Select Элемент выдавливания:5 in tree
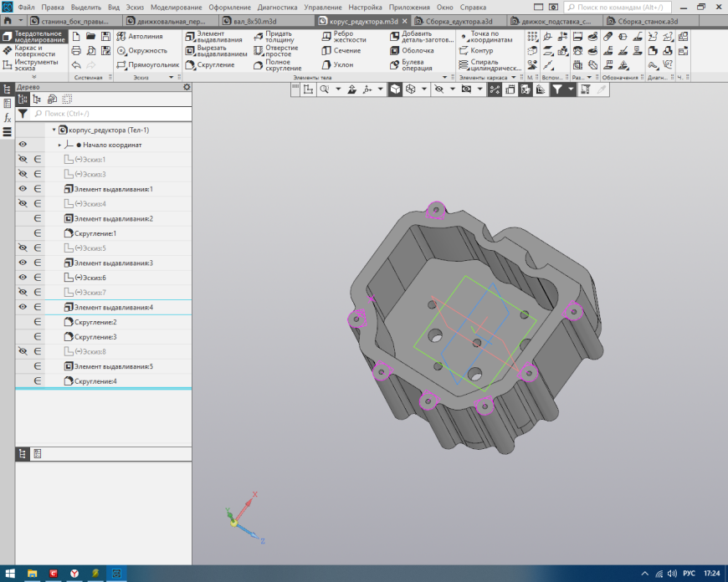 113,366
